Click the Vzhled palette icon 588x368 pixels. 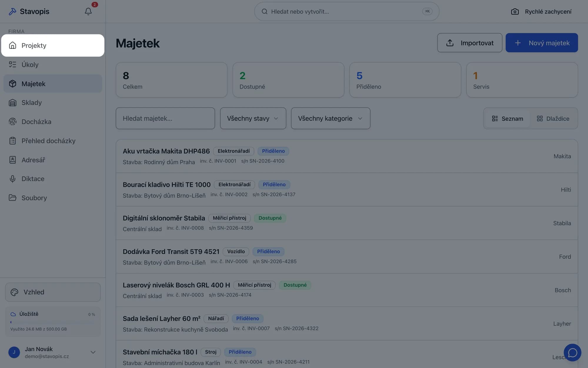[x=14, y=292]
